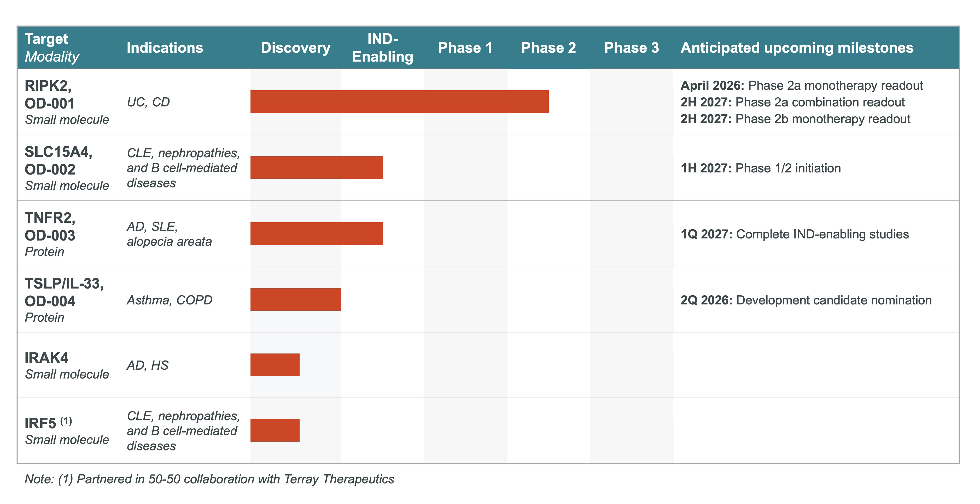Select the Phase 2 column header

[x=548, y=47]
